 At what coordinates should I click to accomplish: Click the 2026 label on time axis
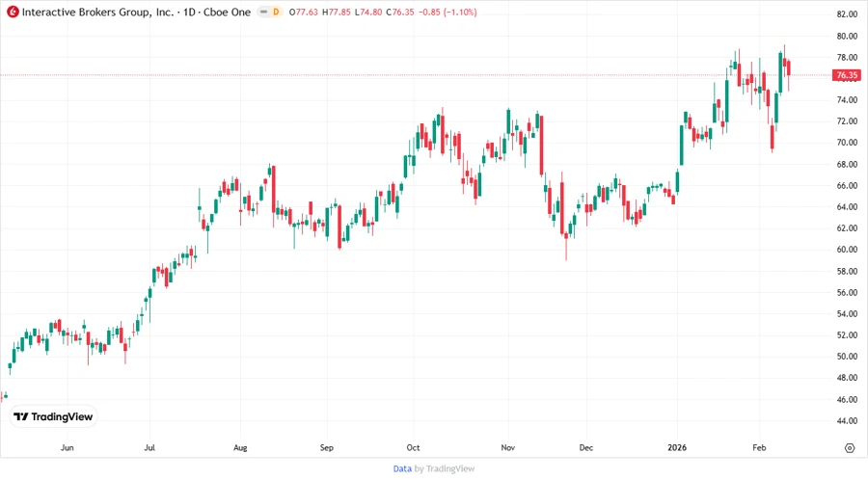coord(677,447)
